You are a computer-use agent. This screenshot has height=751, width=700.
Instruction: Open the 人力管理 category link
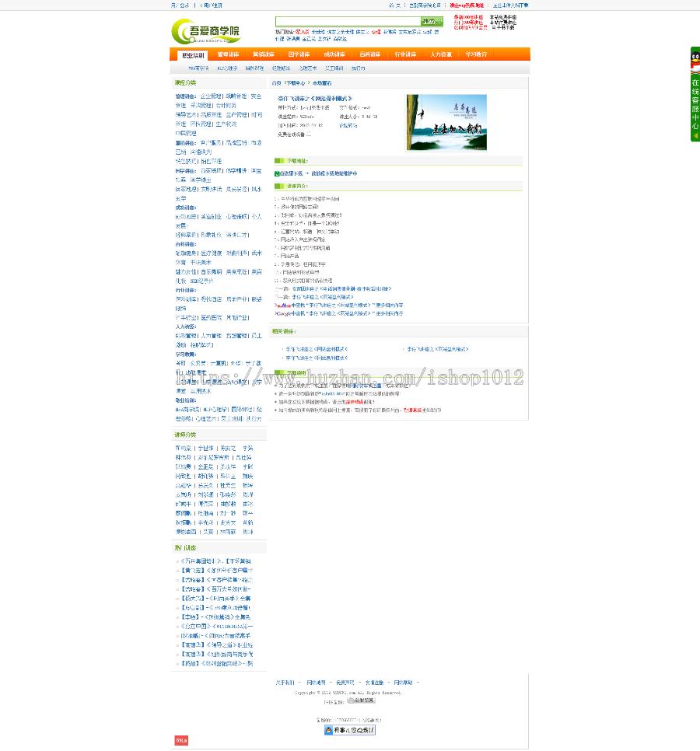point(211,336)
